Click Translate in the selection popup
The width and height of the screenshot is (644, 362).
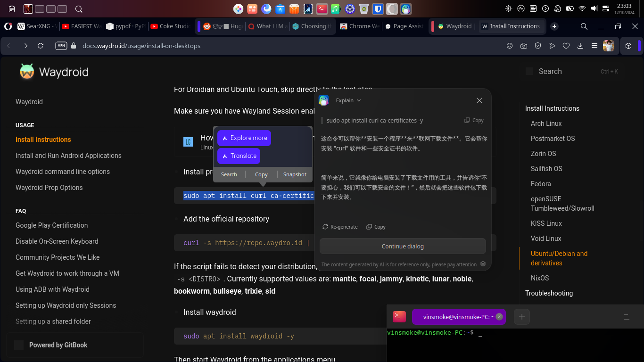[x=239, y=156]
